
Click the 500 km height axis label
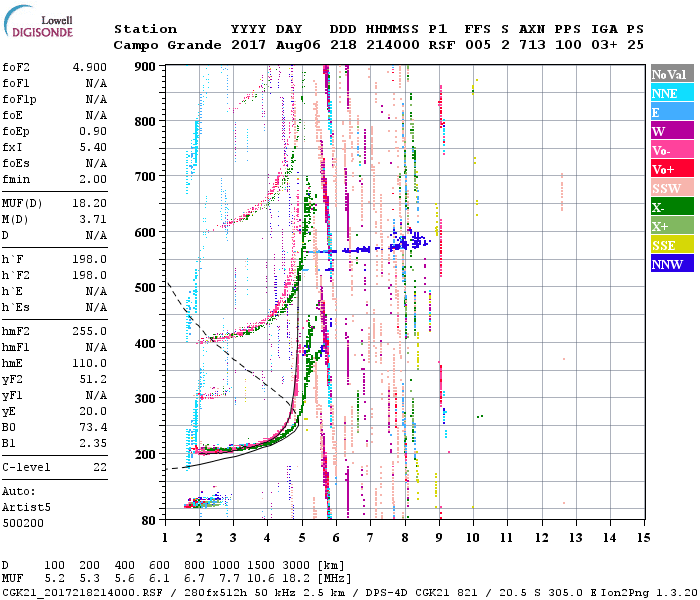point(145,288)
